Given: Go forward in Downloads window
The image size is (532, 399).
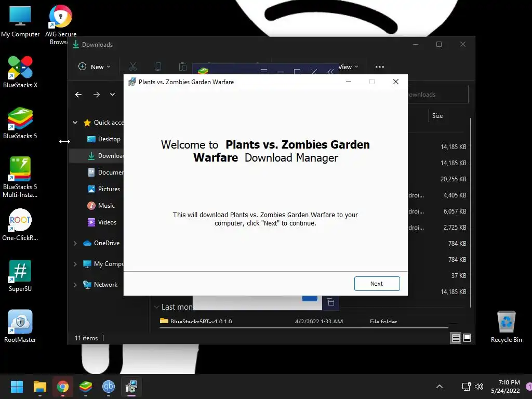Looking at the screenshot, I should coord(97,95).
